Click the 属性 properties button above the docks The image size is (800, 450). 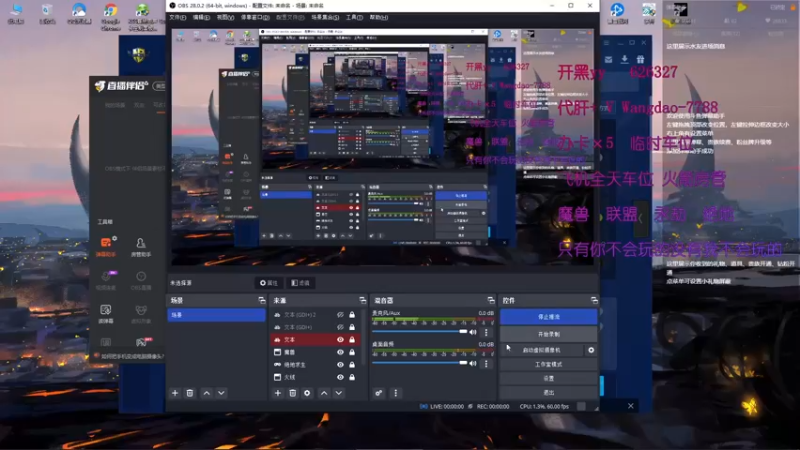point(268,283)
